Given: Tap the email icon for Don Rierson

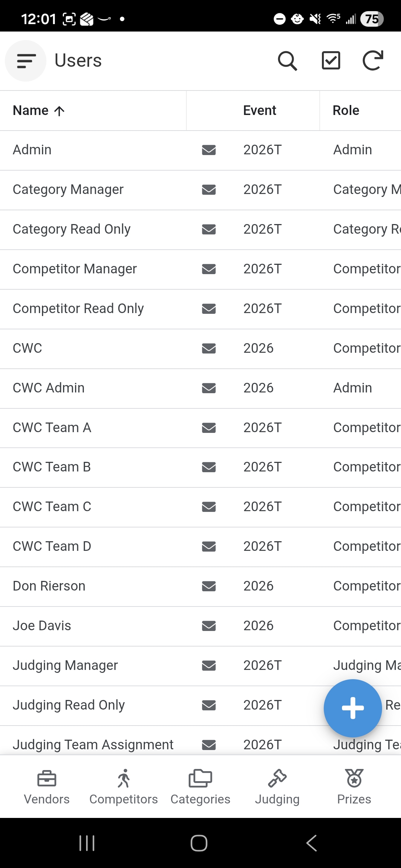Looking at the screenshot, I should coord(209,586).
